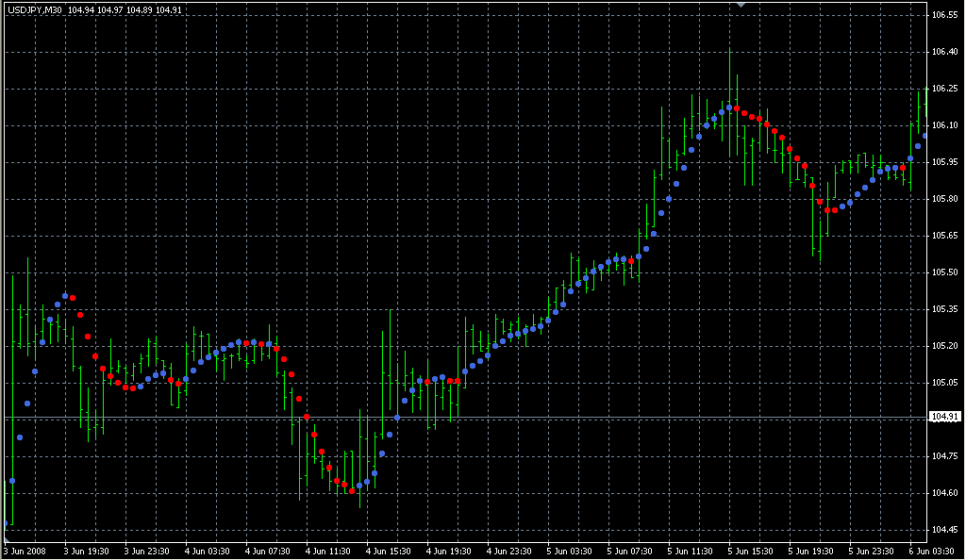Select the 105.50 price axis label
This screenshot has width=966, height=560.
[944, 272]
